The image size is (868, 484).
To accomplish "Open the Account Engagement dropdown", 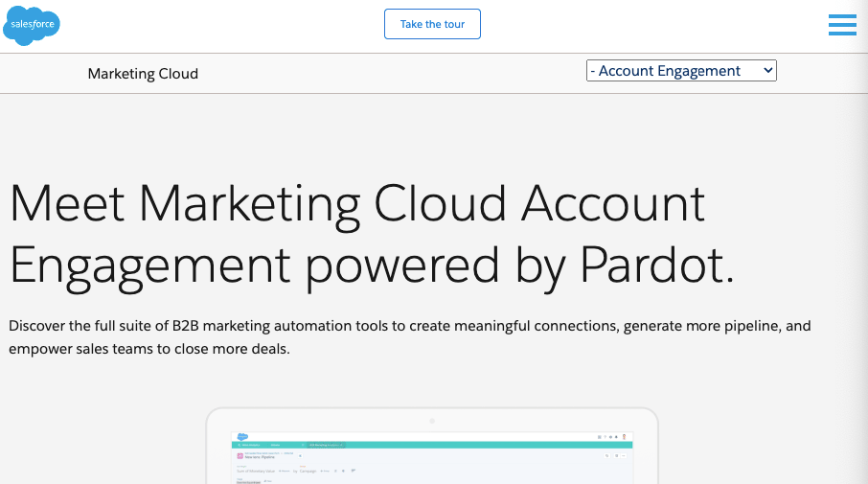I will (x=681, y=71).
